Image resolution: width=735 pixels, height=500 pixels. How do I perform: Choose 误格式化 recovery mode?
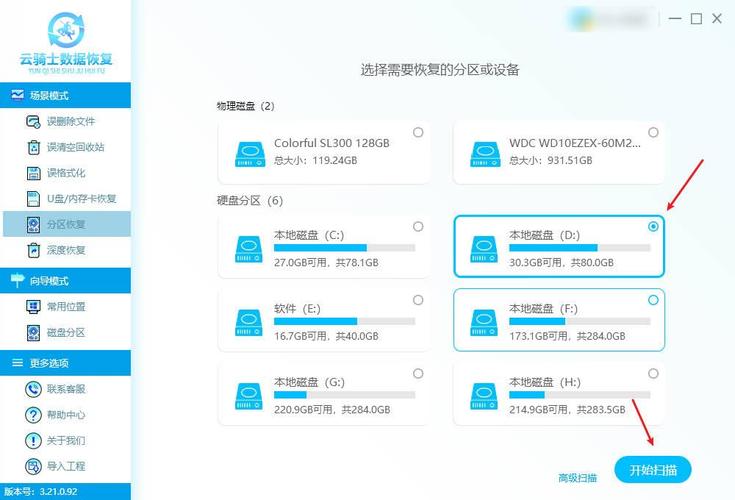click(x=67, y=173)
